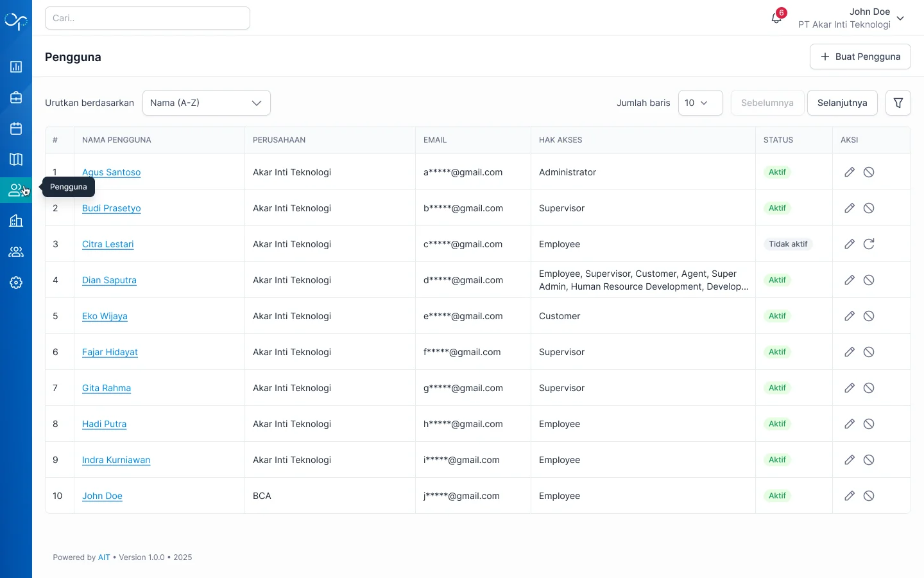The image size is (924, 578).
Task: Go to next page with Selanjutnya
Action: tap(843, 103)
